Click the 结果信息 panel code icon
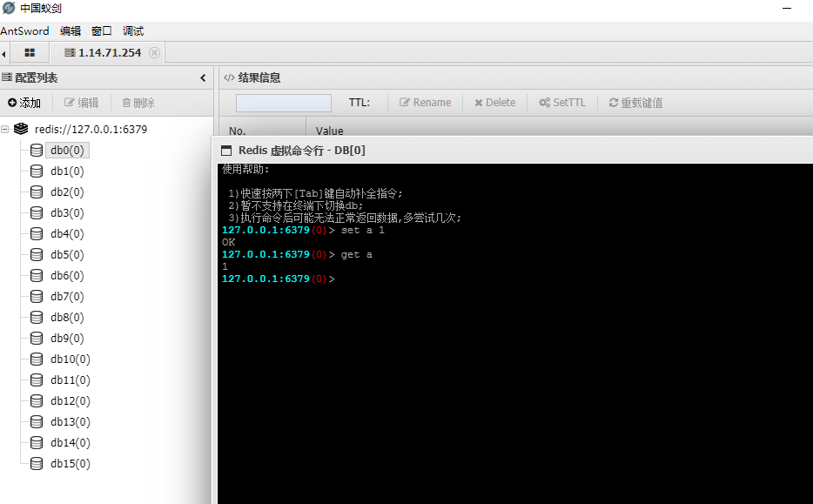 (x=229, y=77)
